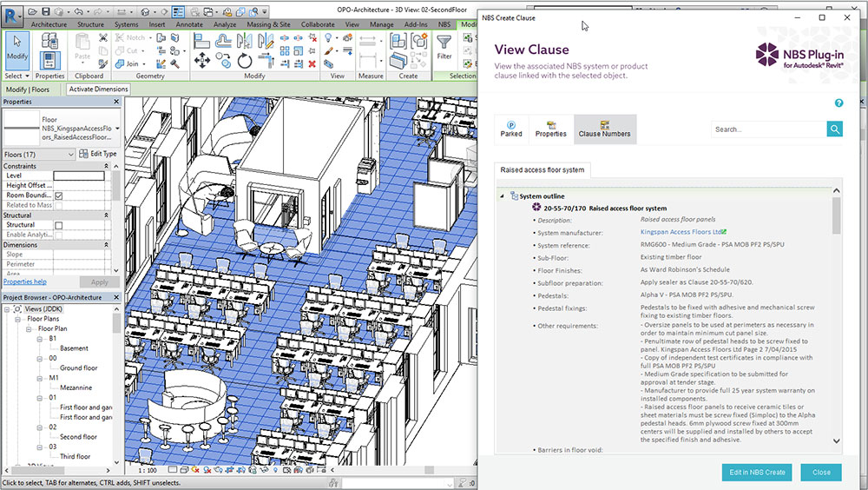This screenshot has height=490, width=868.
Task: Toggle the Structural checkbox
Action: [x=59, y=225]
